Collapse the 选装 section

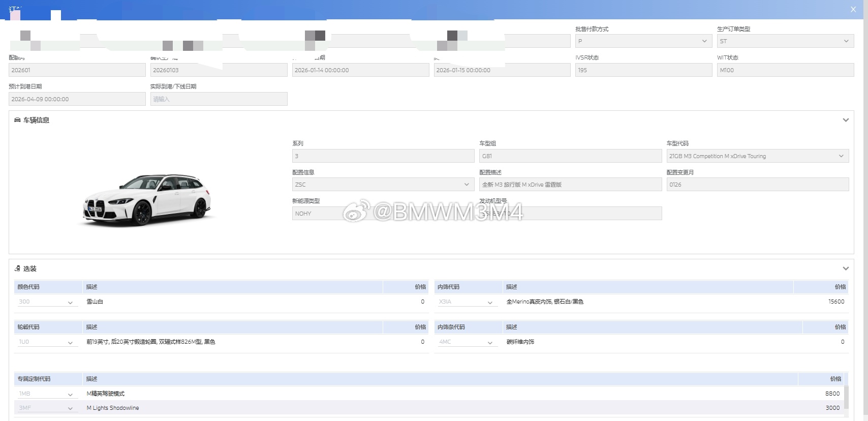846,268
